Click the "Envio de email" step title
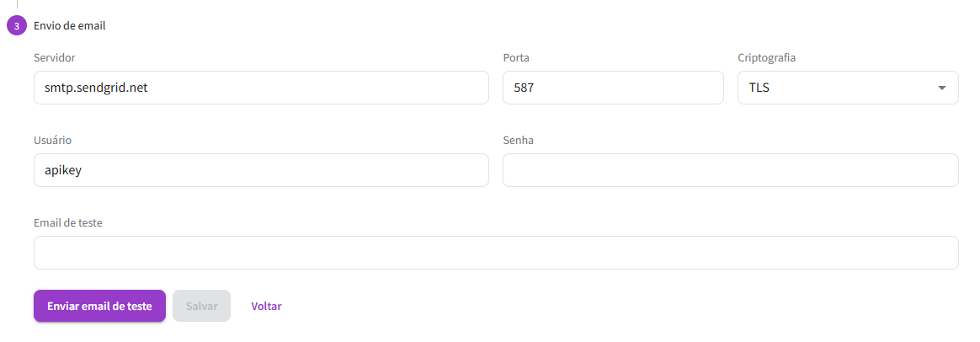Image resolution: width=980 pixels, height=342 pixels. click(x=69, y=26)
